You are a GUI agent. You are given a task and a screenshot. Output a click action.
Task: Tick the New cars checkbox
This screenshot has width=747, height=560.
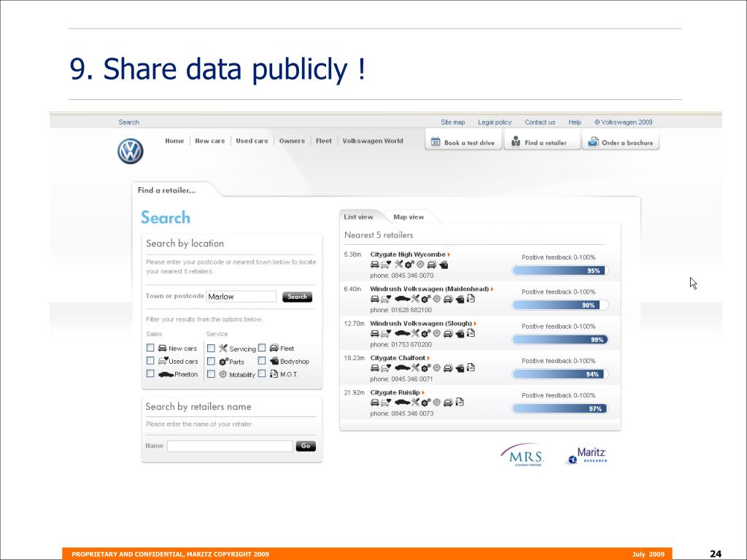(x=150, y=348)
